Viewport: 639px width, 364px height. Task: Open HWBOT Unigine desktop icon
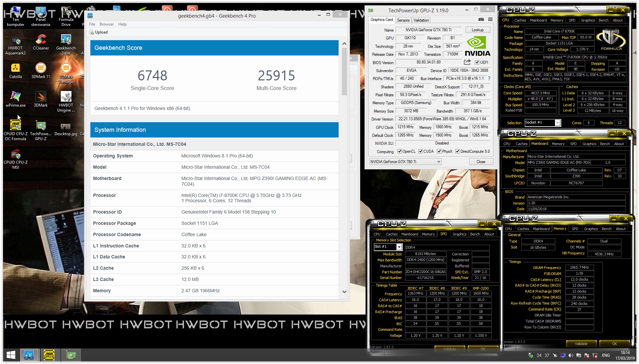pyautogui.click(x=66, y=102)
